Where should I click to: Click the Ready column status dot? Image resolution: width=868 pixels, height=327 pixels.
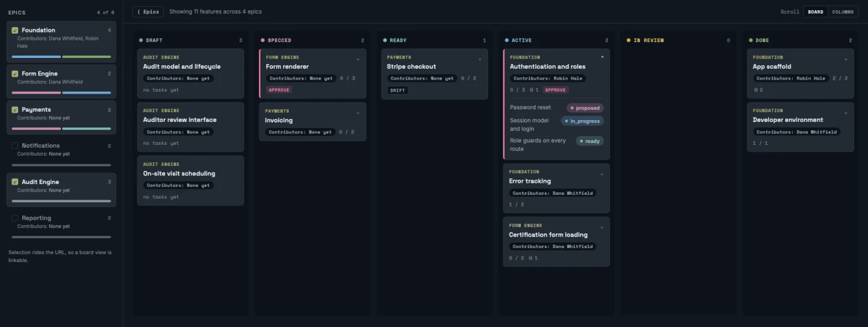point(385,40)
